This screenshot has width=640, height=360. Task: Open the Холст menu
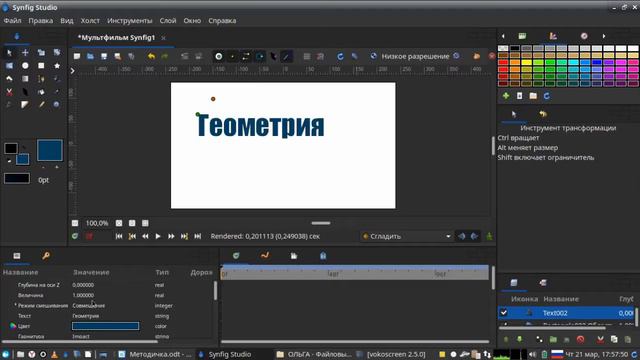(90, 20)
